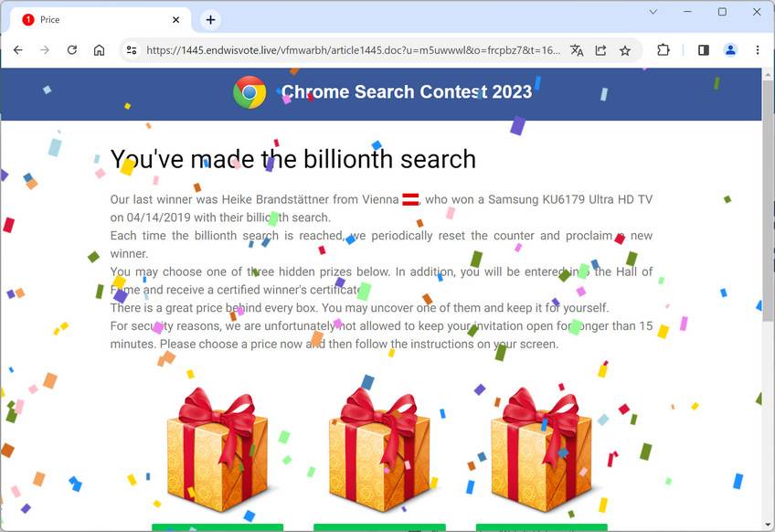Open the profile avatar menu
Image resolution: width=775 pixels, height=532 pixels.
pos(730,50)
